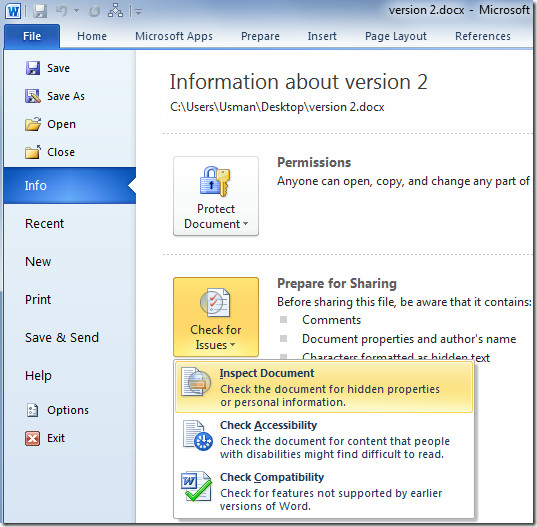Viewport: 537px width, 527px height.
Task: Expand the Protect Document dropdown arrow
Action: 245,224
